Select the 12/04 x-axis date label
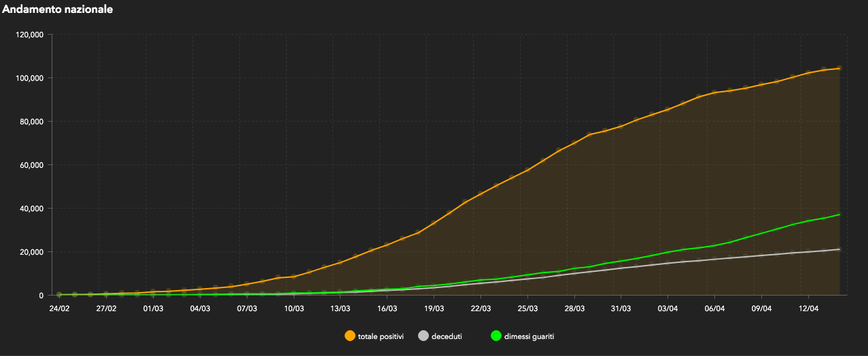Viewport: 868px width, 356px height. coord(808,308)
